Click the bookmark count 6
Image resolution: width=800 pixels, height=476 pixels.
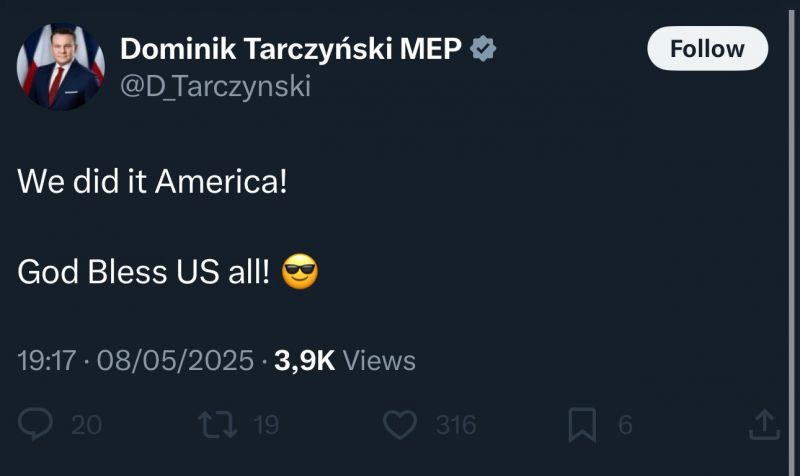pyautogui.click(x=626, y=425)
